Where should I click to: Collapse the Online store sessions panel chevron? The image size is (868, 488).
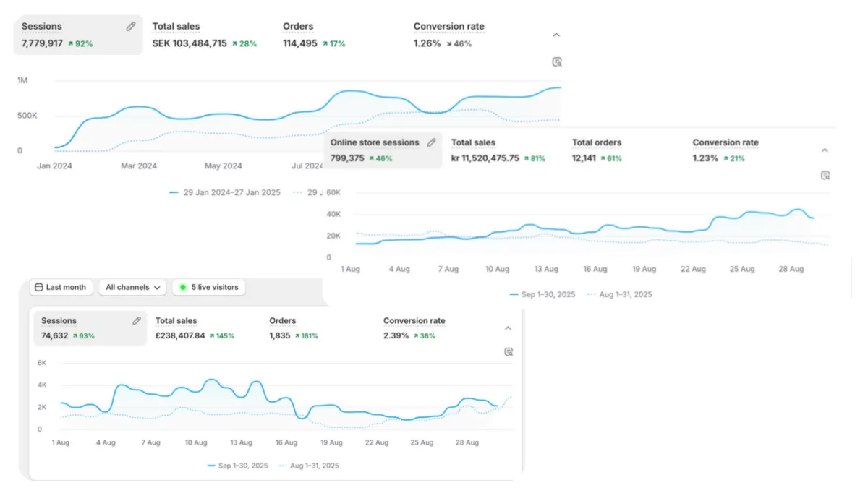[825, 150]
